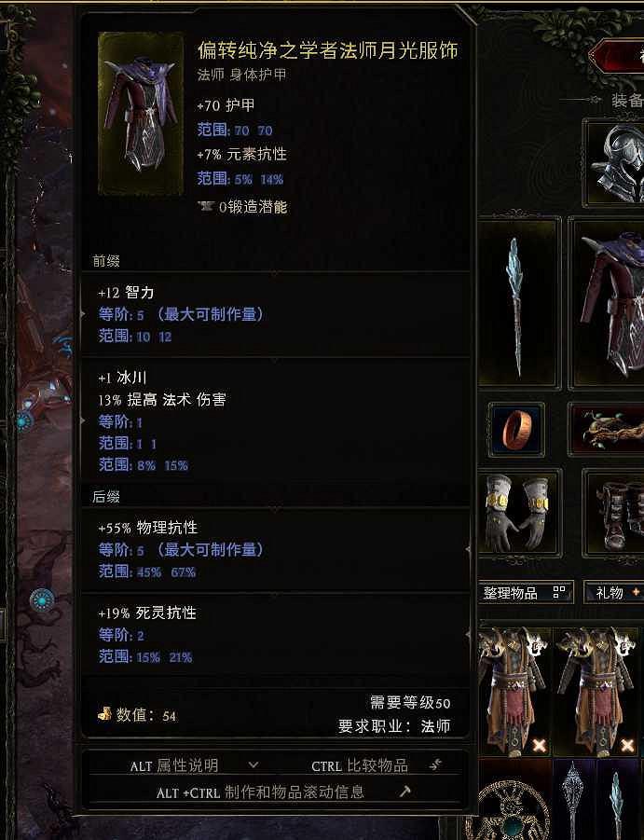This screenshot has height=840, width=644.
Task: Click the +12 智力 prefix affix row
Action: 275,314
